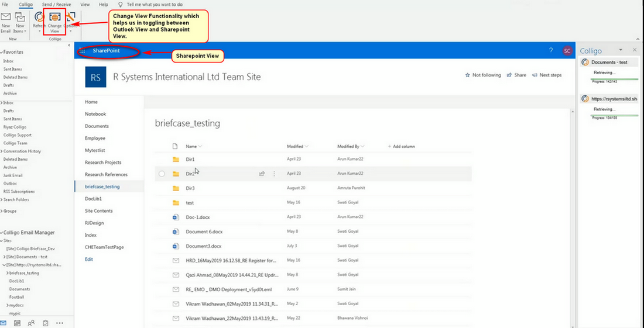This screenshot has width=644, height=328.
Task: Select the Junk Email folder
Action: tap(12, 175)
